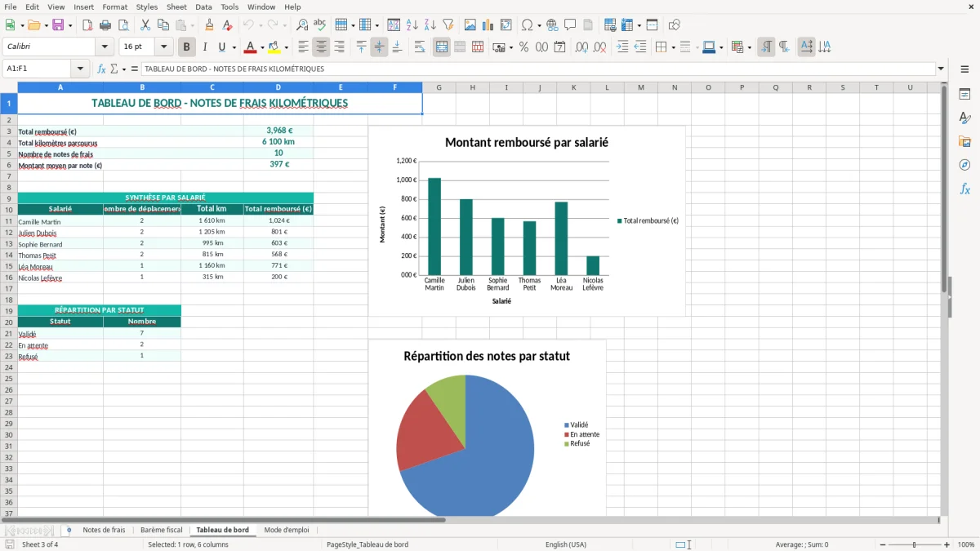Click the formula input line
Screen dimensions: 980x551
[x=538, y=69]
